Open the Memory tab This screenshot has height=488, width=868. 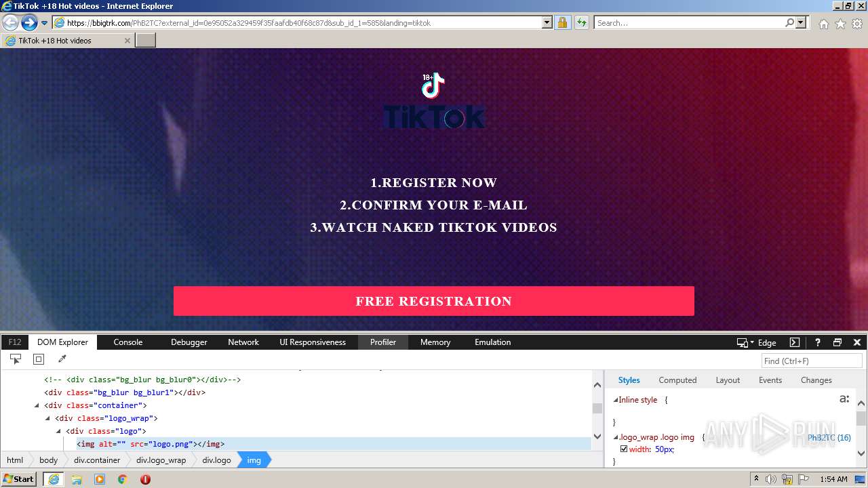(435, 342)
